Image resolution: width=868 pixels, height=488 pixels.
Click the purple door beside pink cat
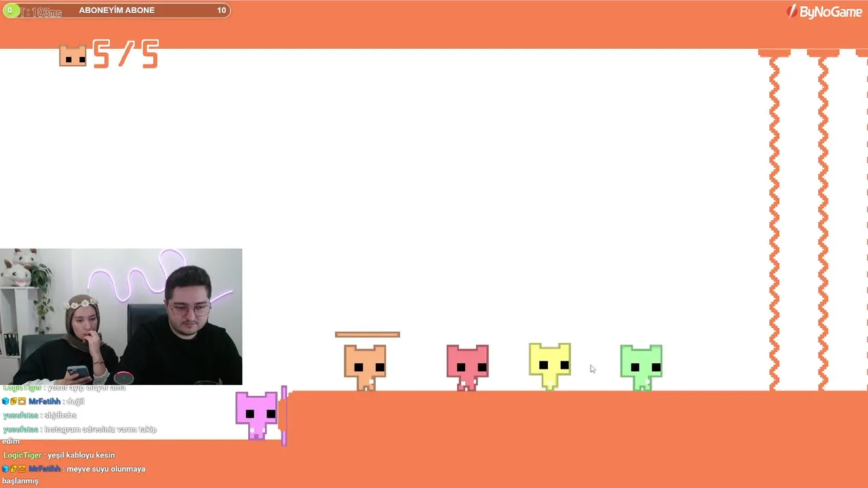[x=284, y=415]
